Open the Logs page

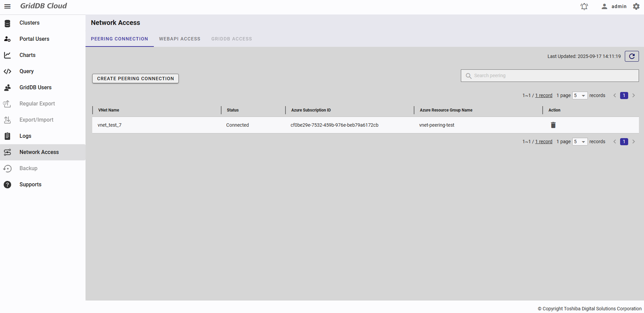point(25,136)
